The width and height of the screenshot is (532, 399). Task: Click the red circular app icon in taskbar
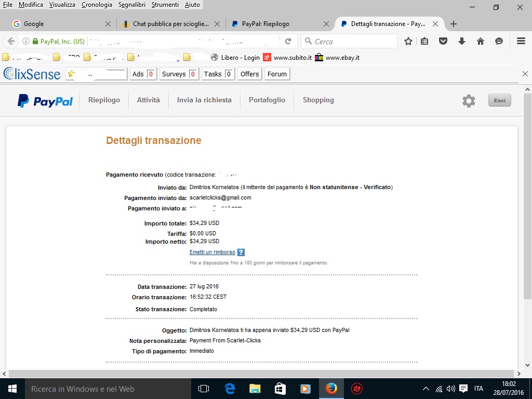(356, 389)
